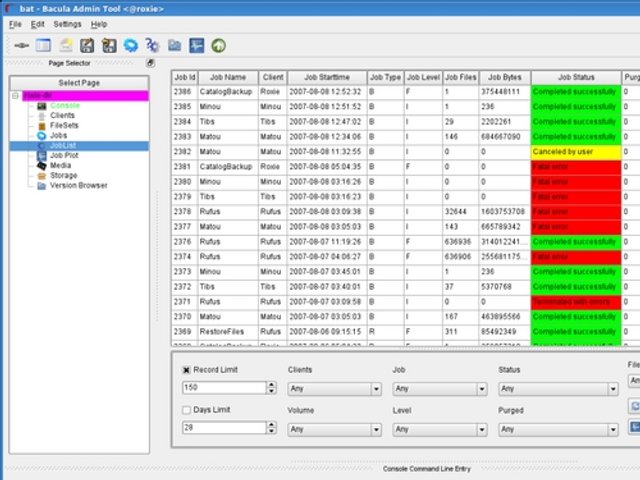Screen dimensions: 640x480
Task: Open the Clients filter dropdown
Action: (x=334, y=389)
